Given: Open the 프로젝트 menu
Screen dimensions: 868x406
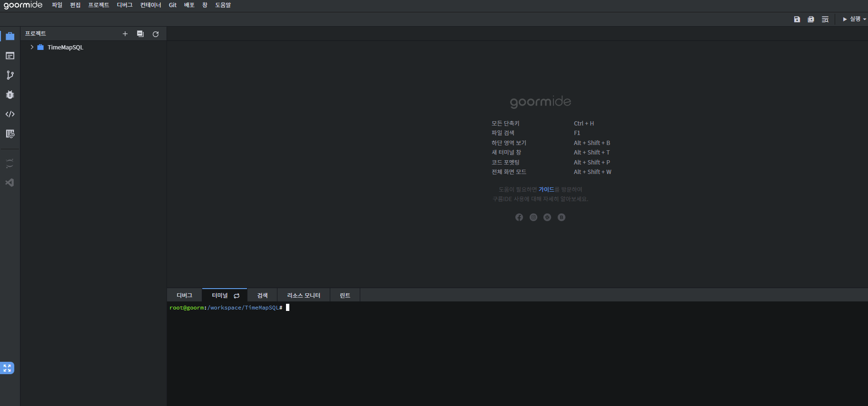Looking at the screenshot, I should [x=99, y=5].
